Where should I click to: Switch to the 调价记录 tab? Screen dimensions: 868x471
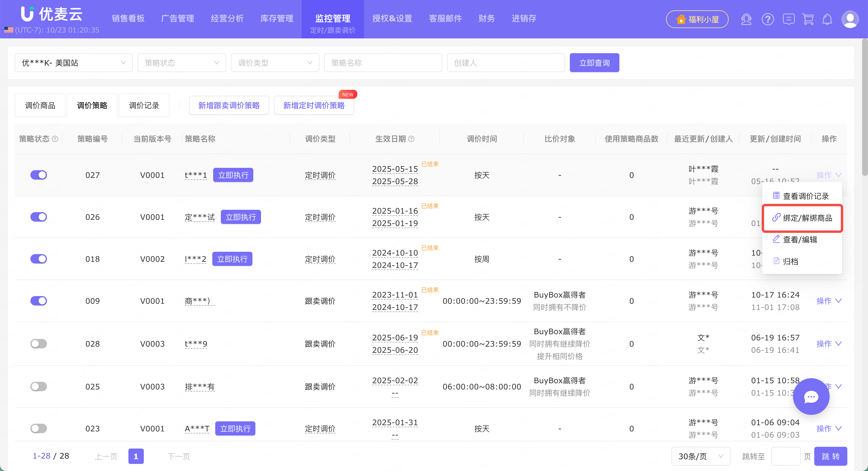pos(144,105)
